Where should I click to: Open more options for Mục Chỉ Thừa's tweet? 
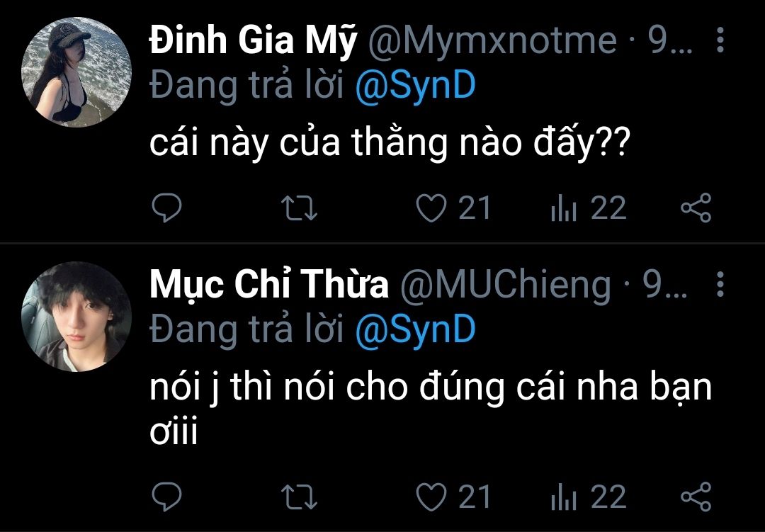point(720,285)
